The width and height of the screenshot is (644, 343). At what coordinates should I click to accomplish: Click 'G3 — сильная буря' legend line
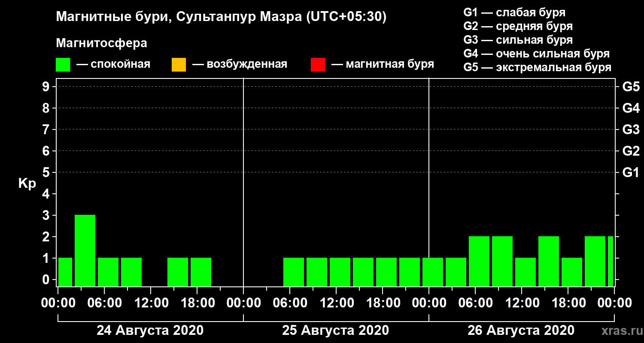[518, 40]
